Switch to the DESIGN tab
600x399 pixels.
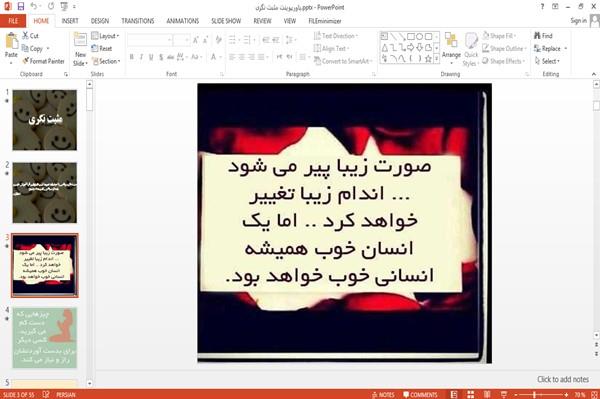(x=100, y=21)
